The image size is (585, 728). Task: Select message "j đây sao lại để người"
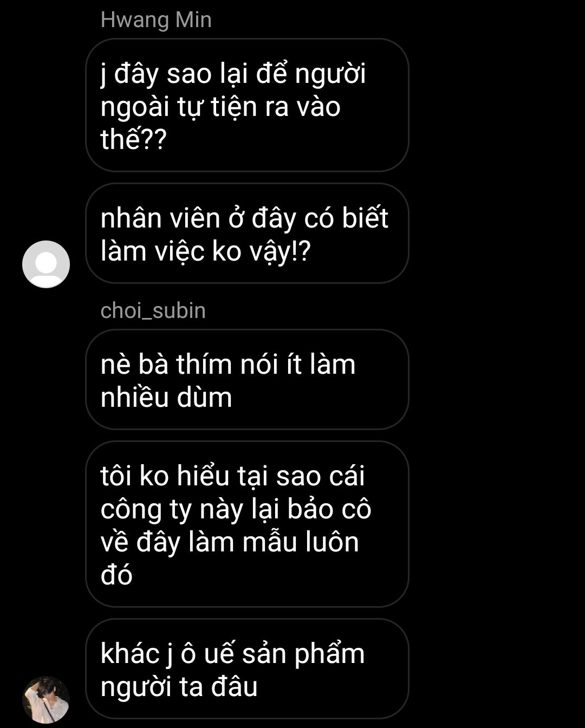click(247, 105)
